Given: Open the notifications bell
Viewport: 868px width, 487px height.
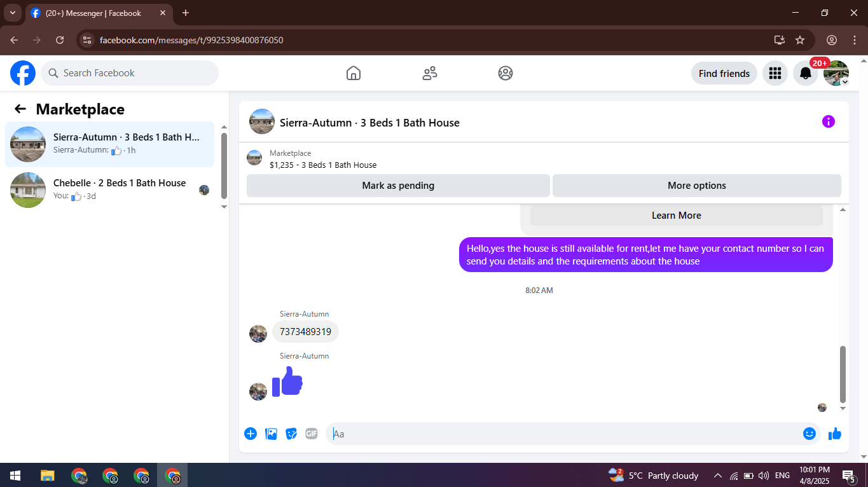Looking at the screenshot, I should tap(805, 73).
